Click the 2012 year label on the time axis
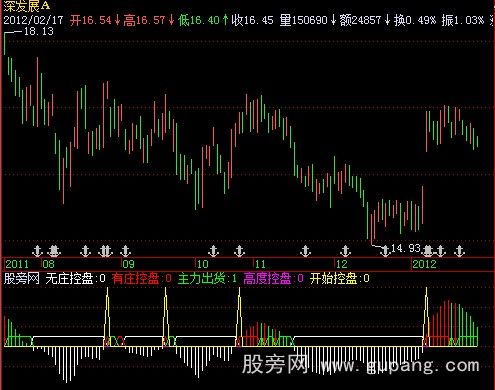 pos(424,264)
